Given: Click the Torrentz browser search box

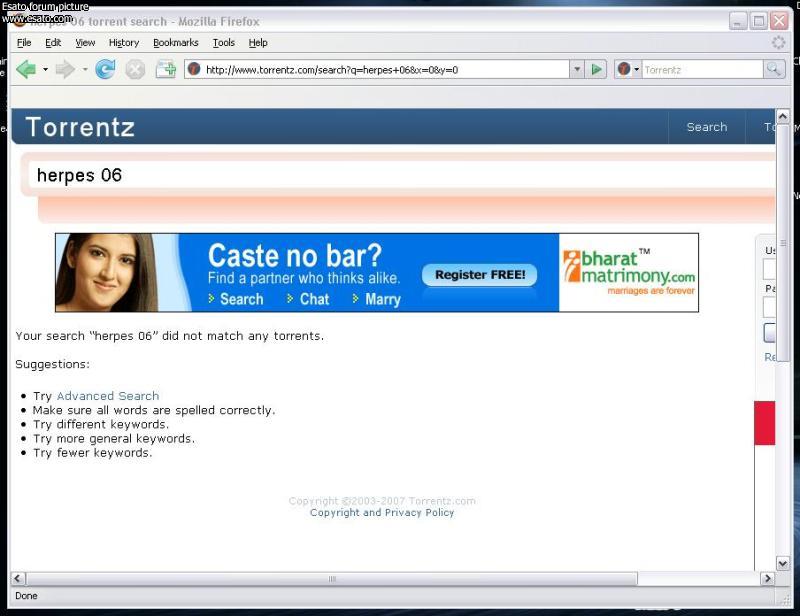Looking at the screenshot, I should (703, 69).
